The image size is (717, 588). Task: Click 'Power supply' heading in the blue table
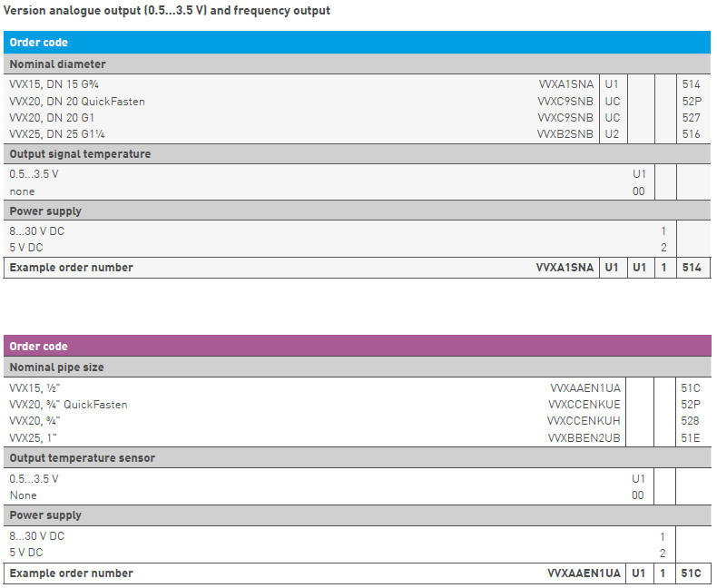(x=45, y=211)
